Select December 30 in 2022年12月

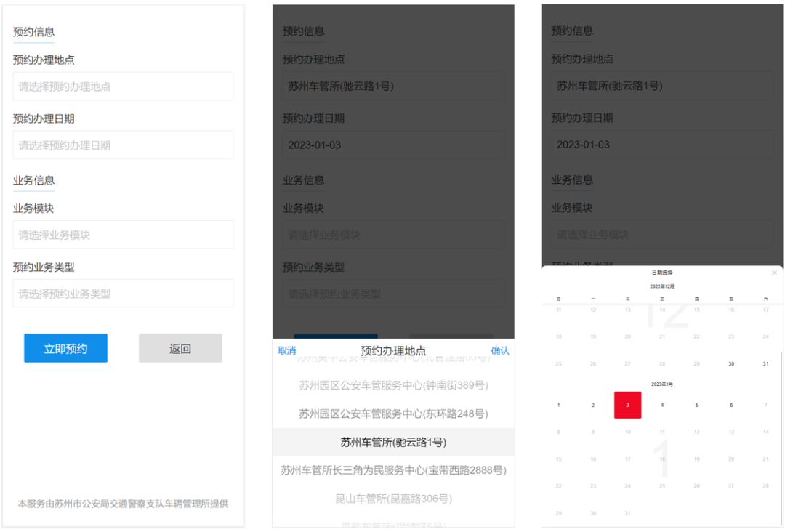[731, 364]
